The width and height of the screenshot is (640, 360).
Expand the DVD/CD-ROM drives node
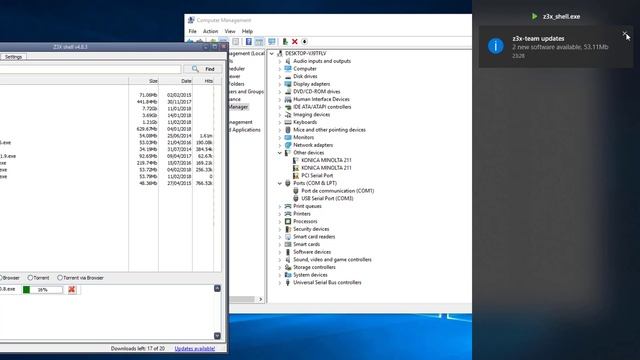[x=280, y=91]
